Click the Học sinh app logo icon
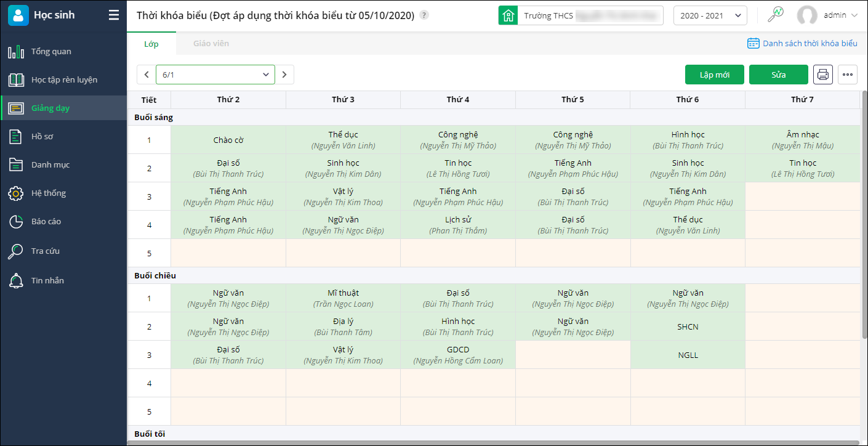This screenshot has width=868, height=446. (x=18, y=15)
